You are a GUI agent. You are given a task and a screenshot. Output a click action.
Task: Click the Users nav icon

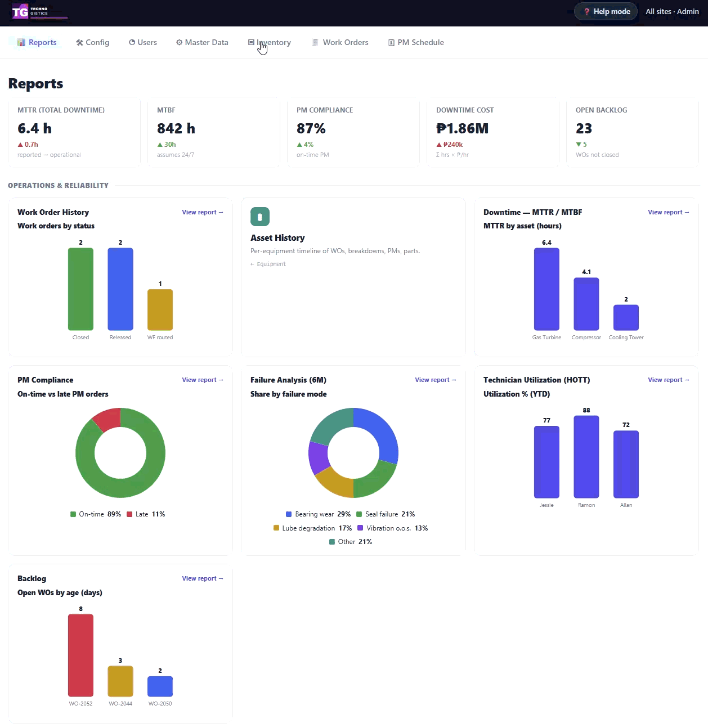132,42
